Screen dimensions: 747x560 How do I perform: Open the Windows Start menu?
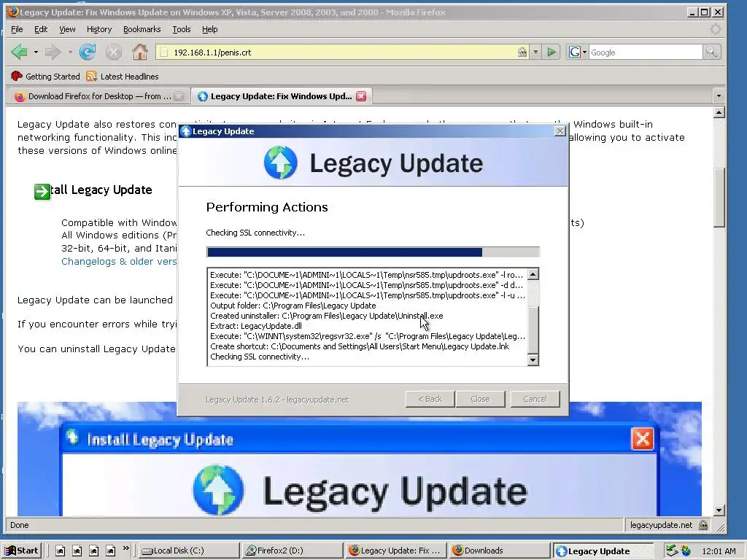pos(21,551)
